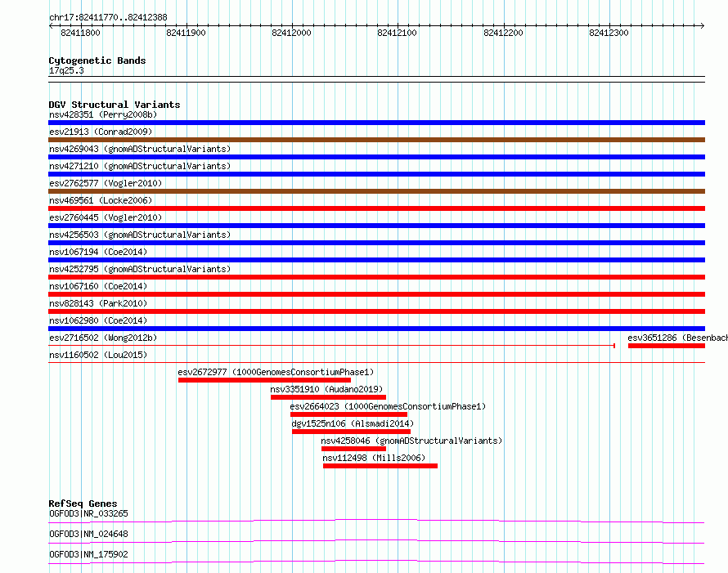Click the red bar under nsv4258046
This screenshot has width=728, height=573.
(354, 449)
